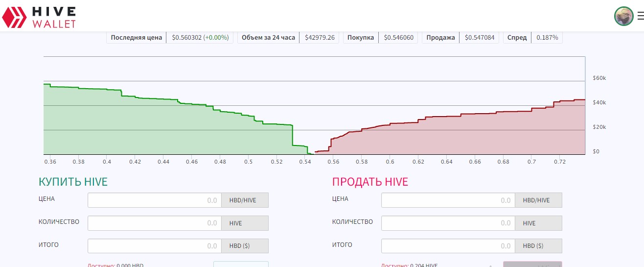Click the quantity field under КУПИТЬ HIVE
Screen dimensions: 644x267
[155, 223]
